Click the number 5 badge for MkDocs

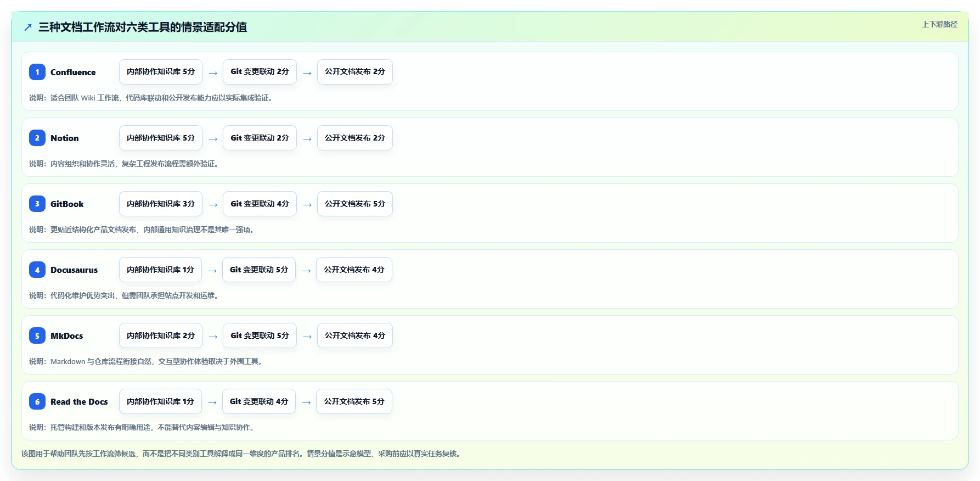37,335
